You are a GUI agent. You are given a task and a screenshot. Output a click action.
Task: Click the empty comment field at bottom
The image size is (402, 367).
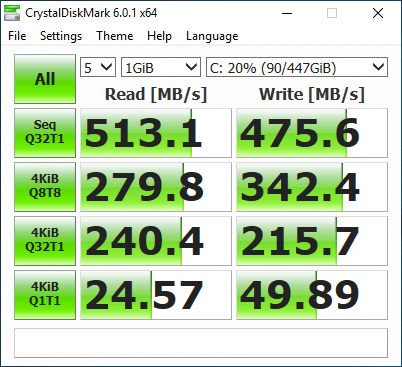point(201,343)
